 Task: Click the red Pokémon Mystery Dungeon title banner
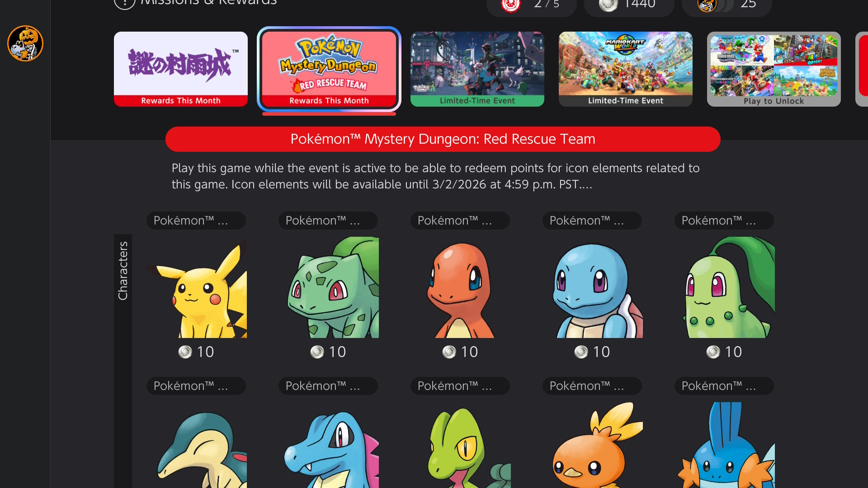[443, 139]
